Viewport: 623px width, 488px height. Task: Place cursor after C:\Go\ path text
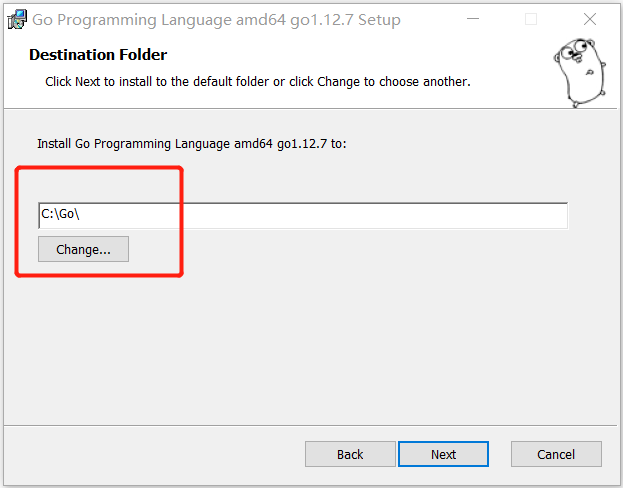pyautogui.click(x=95, y=216)
